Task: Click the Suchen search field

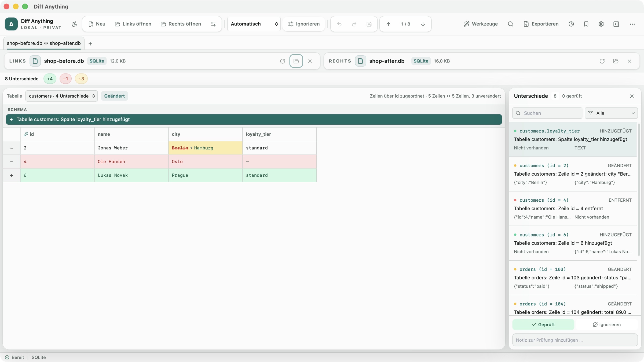Action: [x=547, y=113]
